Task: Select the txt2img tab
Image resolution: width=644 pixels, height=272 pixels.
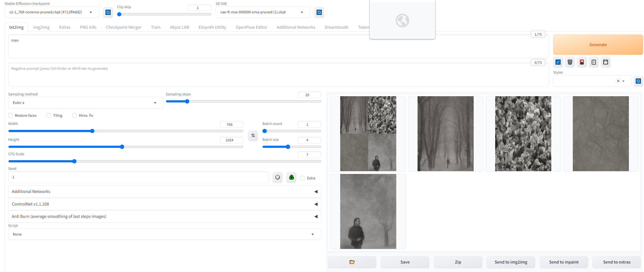Action: pyautogui.click(x=16, y=27)
